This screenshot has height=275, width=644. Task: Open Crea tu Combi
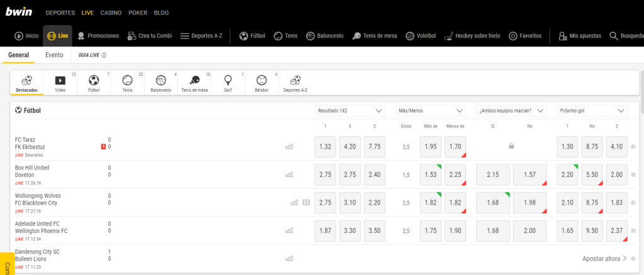point(150,36)
